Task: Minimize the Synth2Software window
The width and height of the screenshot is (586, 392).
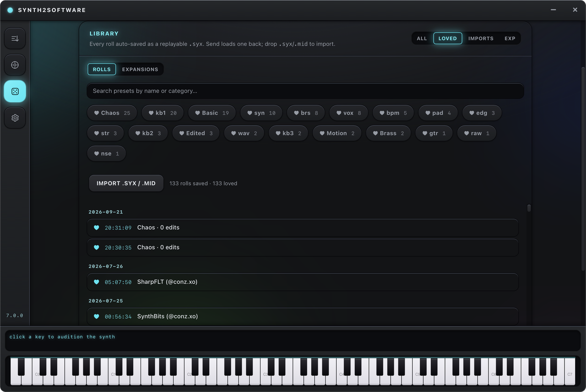Action: [x=553, y=10]
